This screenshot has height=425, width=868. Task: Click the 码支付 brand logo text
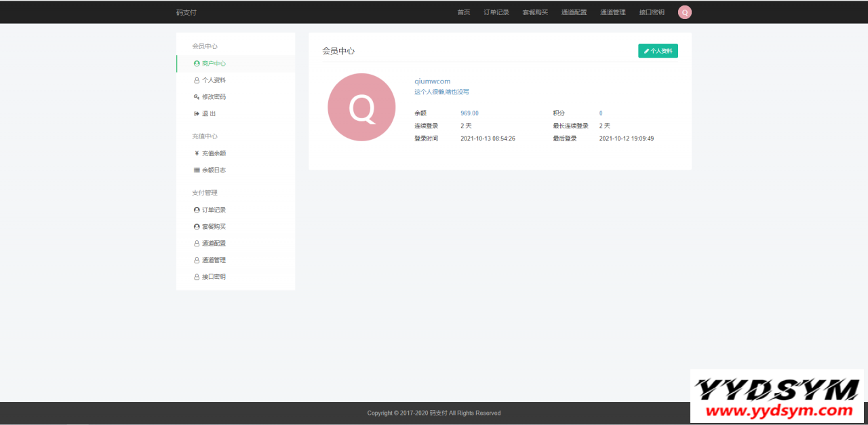coord(186,12)
